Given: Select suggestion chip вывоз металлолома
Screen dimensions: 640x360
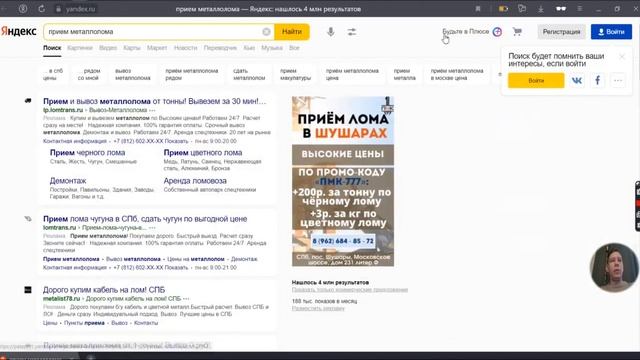Looking at the screenshot, I should [x=133, y=74].
